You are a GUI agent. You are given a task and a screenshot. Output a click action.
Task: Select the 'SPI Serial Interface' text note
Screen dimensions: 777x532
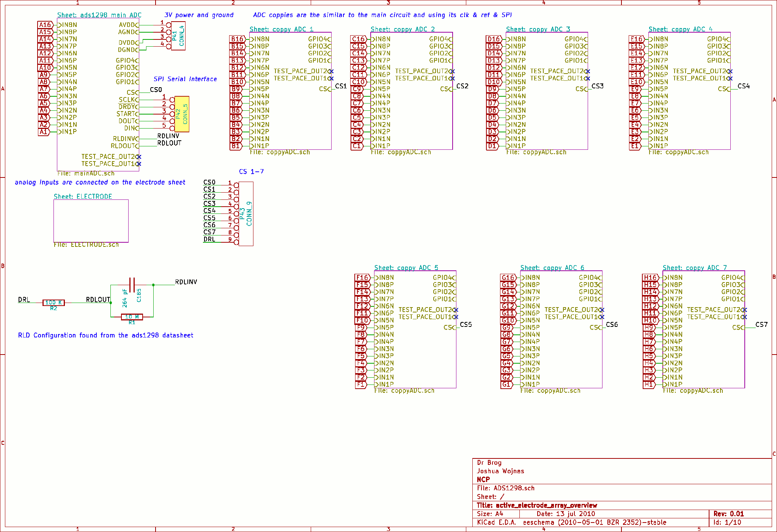click(185, 79)
